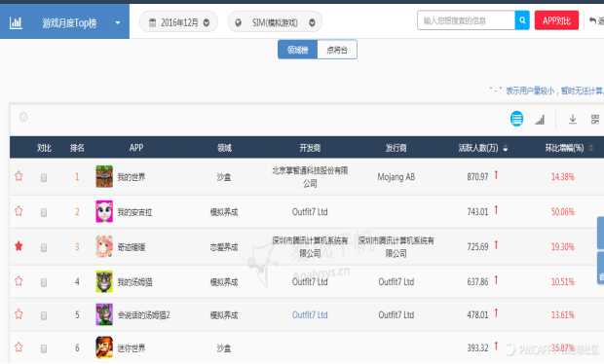Click the blue search magnifier button
Image resolution: width=604 pixels, height=364 pixels.
click(x=522, y=20)
